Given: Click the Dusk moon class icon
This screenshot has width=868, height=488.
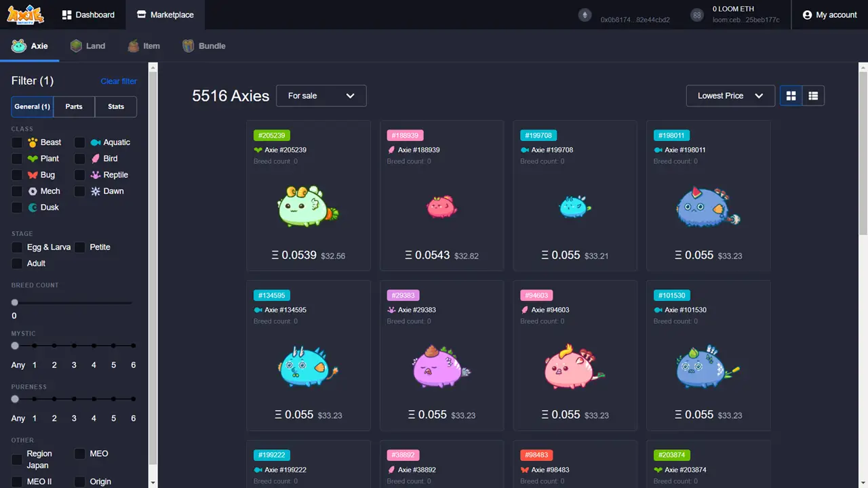Looking at the screenshot, I should click(x=33, y=207).
